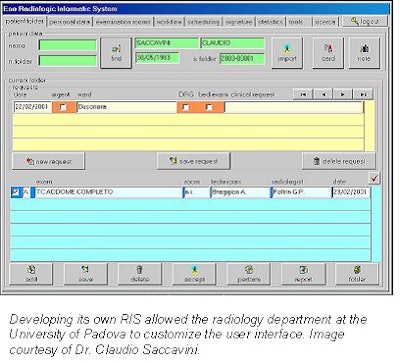This screenshot has height=363, width=400.
Task: Go to the worklist tab
Action: click(x=169, y=22)
